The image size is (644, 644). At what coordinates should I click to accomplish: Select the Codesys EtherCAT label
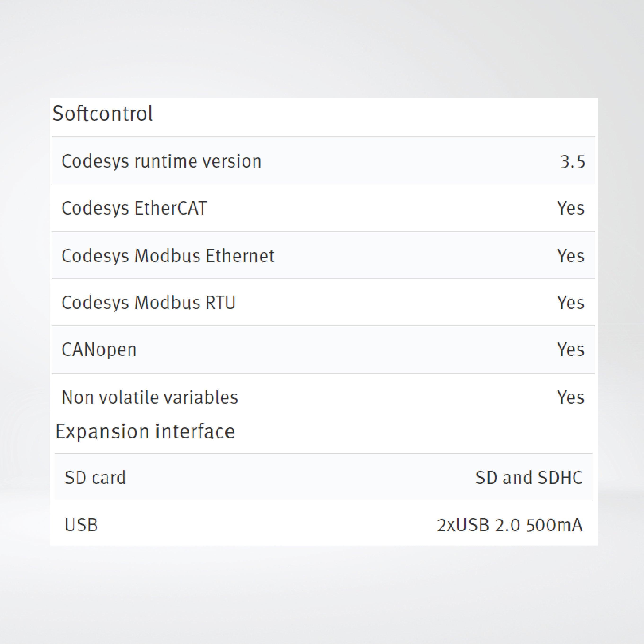click(x=134, y=208)
